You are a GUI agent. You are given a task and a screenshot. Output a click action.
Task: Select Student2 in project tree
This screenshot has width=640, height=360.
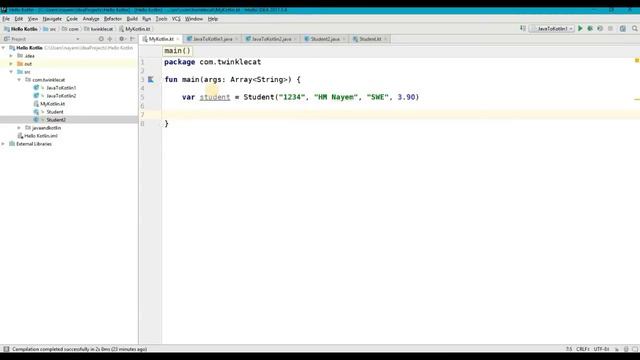click(x=56, y=120)
